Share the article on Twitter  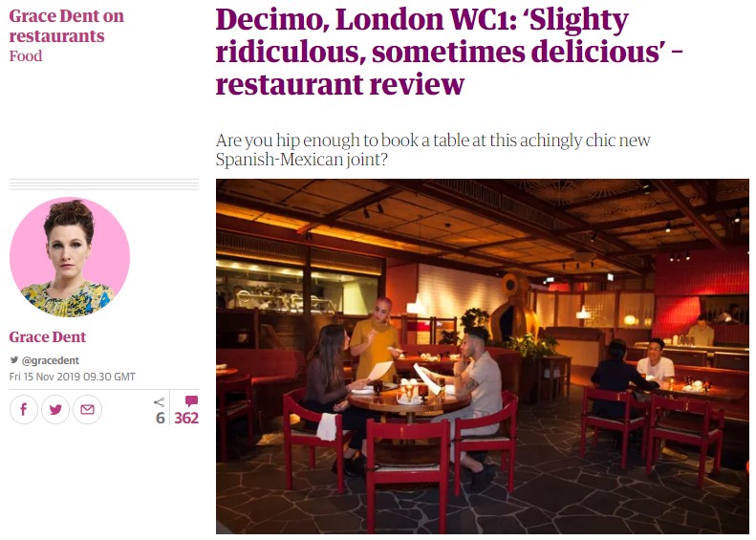(55, 409)
